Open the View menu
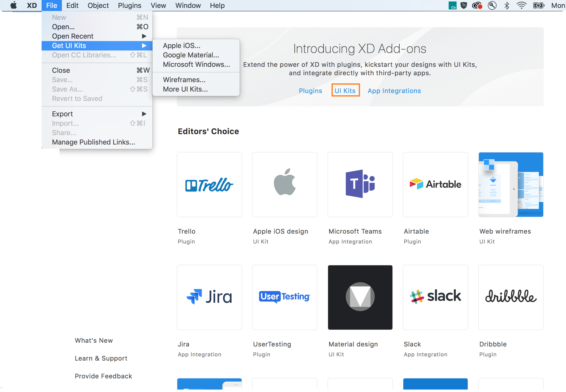The height and width of the screenshot is (392, 566). point(158,5)
